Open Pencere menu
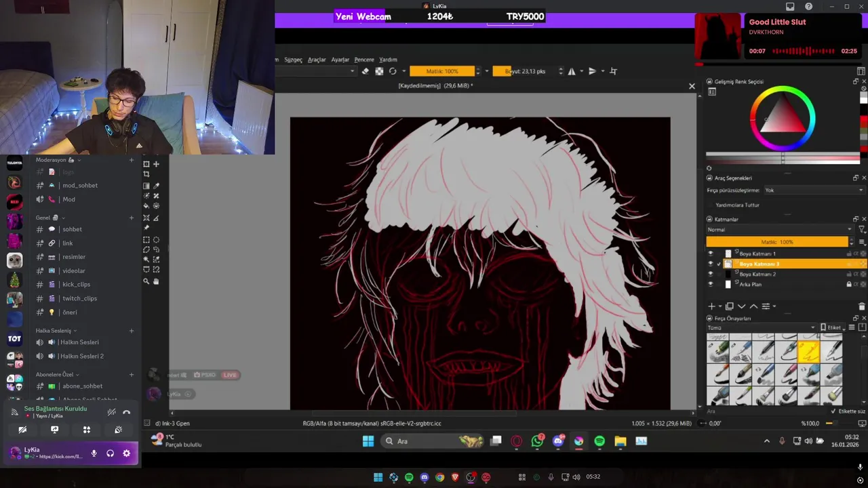The width and height of the screenshot is (868, 488). click(364, 60)
